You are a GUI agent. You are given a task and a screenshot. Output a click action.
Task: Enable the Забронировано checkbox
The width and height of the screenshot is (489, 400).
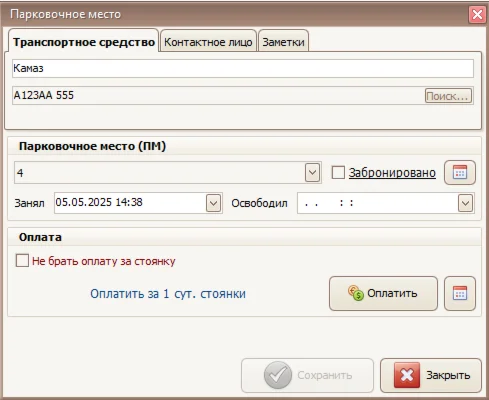pos(338,173)
